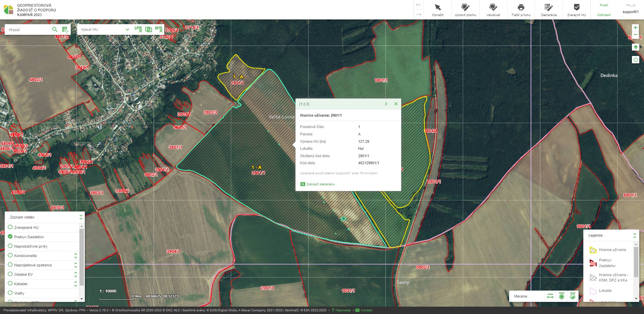This screenshot has width=644, height=314.
Task: Click the 1801/1 parcel label on map
Action: coord(381,80)
